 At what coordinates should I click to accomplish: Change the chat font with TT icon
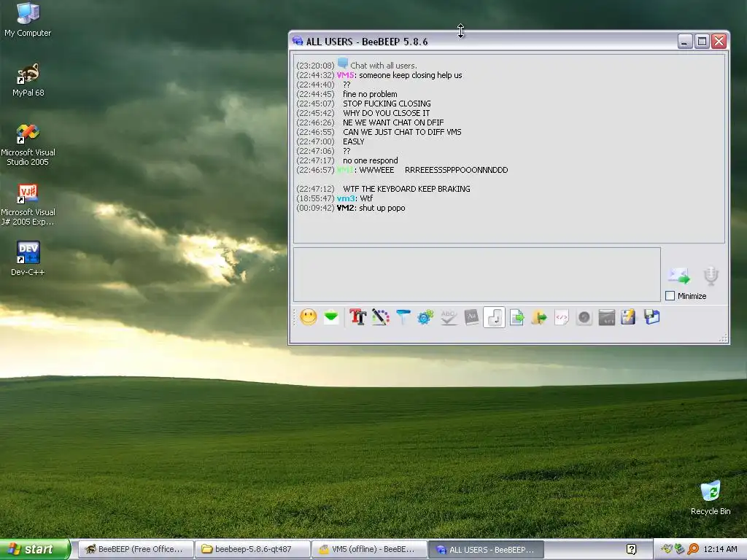click(357, 317)
